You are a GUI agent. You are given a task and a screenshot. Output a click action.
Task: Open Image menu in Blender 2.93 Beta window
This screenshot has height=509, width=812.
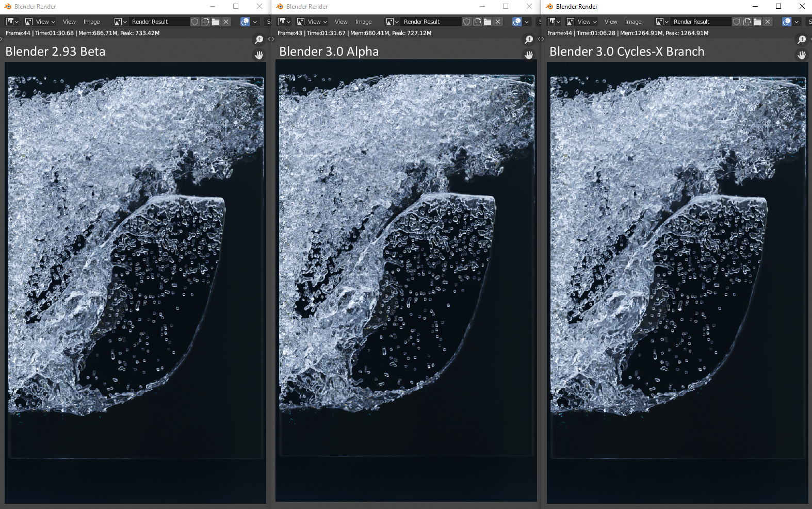pyautogui.click(x=91, y=22)
